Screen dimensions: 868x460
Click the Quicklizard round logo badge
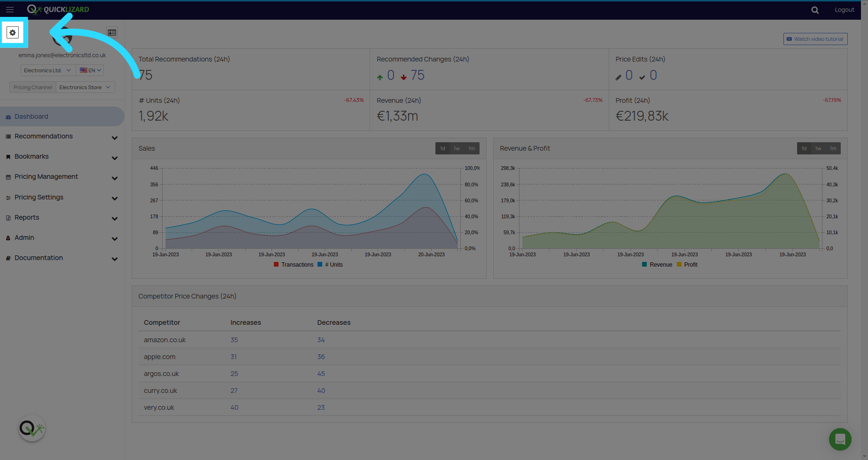click(x=32, y=428)
